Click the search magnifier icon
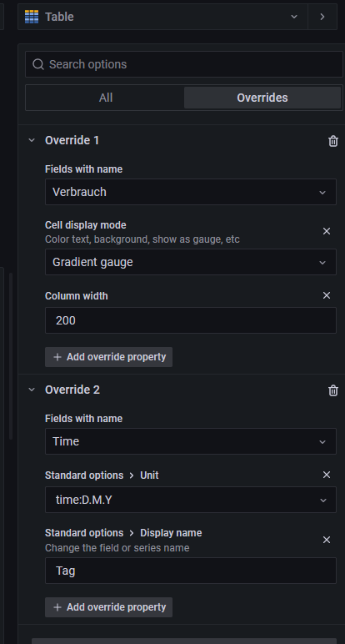345x644 pixels. coord(38,64)
